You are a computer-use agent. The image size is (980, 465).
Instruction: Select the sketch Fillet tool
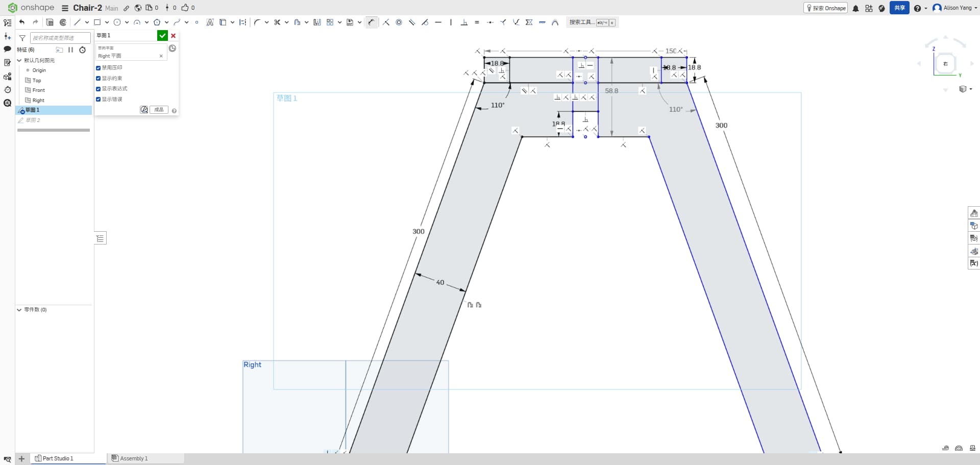[257, 22]
